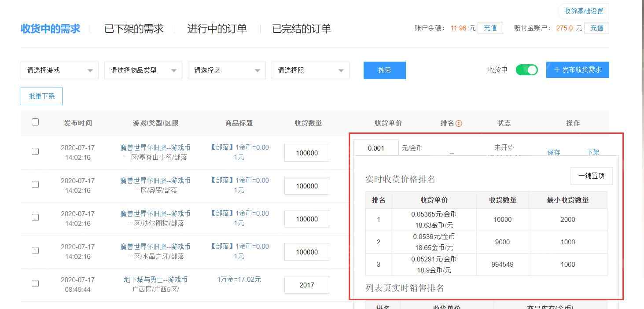
Task: Open 魔兽世界怀旧服 link in 水晶之牙 row
Action: [x=155, y=246]
